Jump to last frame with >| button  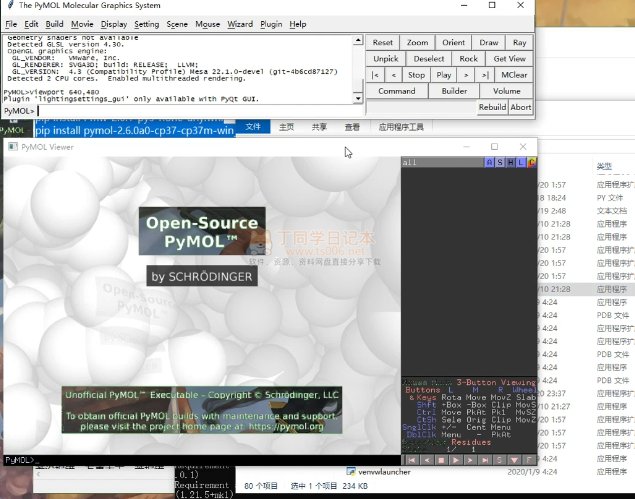[486, 75]
